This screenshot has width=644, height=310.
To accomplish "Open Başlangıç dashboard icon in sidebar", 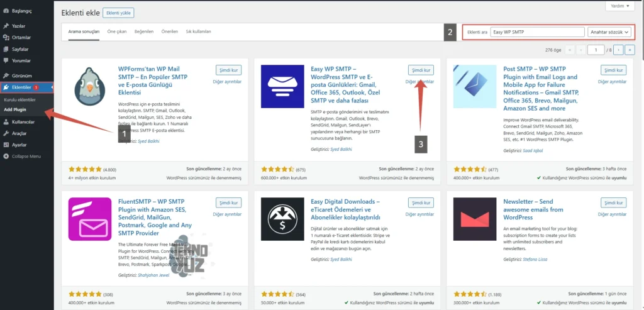I will pyautogui.click(x=6, y=11).
